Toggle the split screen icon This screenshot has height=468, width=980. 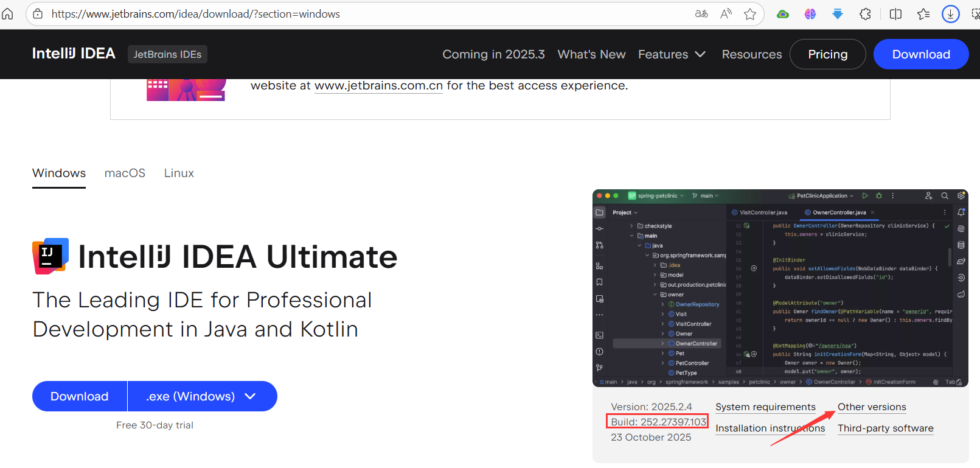tap(895, 13)
